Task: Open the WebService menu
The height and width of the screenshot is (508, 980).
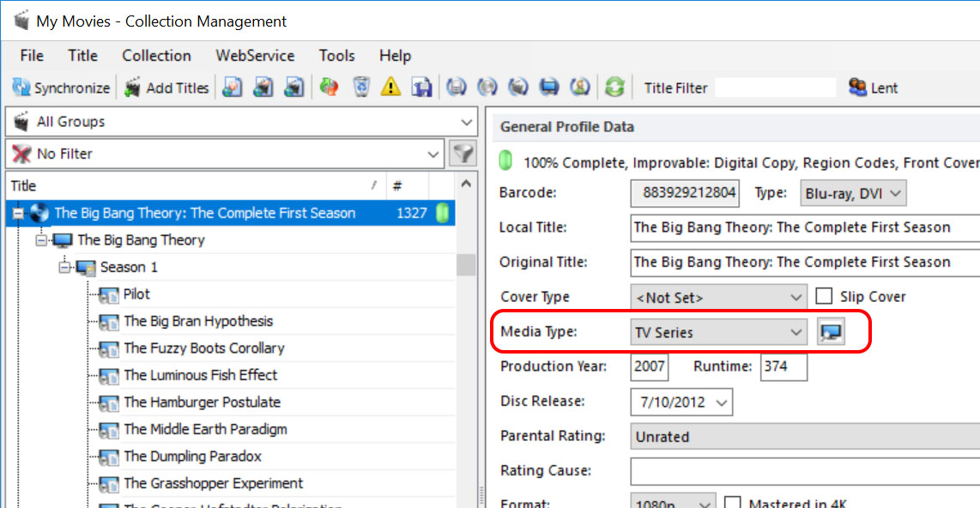Action: point(255,56)
